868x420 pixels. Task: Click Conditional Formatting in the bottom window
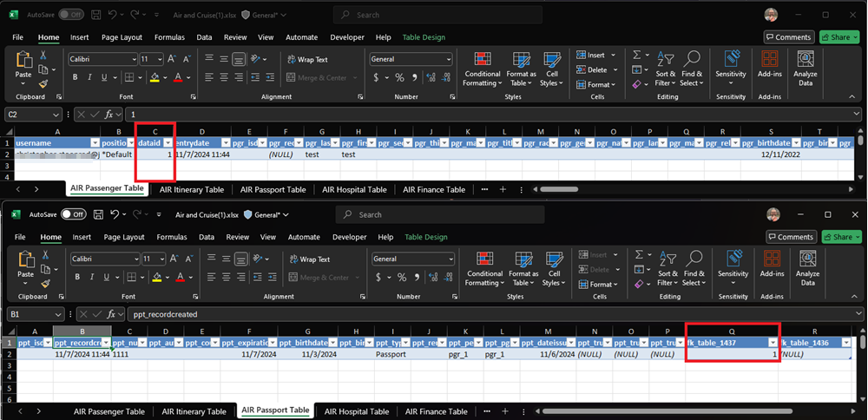click(x=484, y=267)
